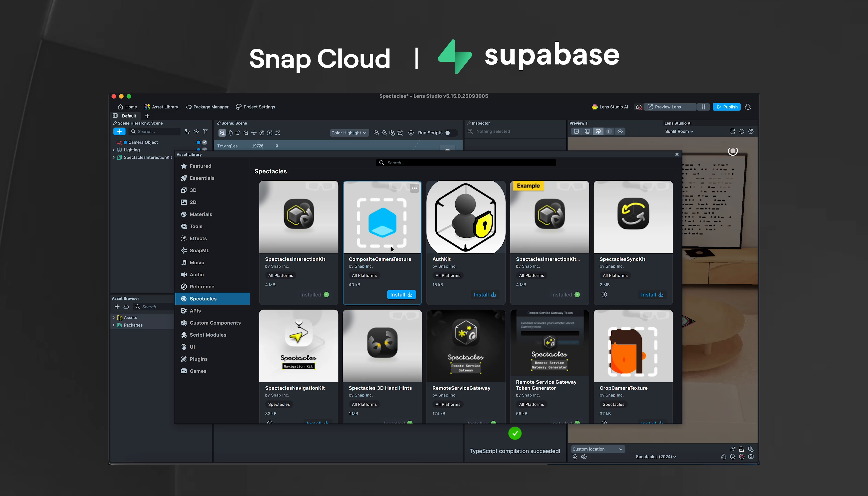Screen dimensions: 868x496
Task: Toggle the eye icon in Preview toolbar
Action: 620,131
